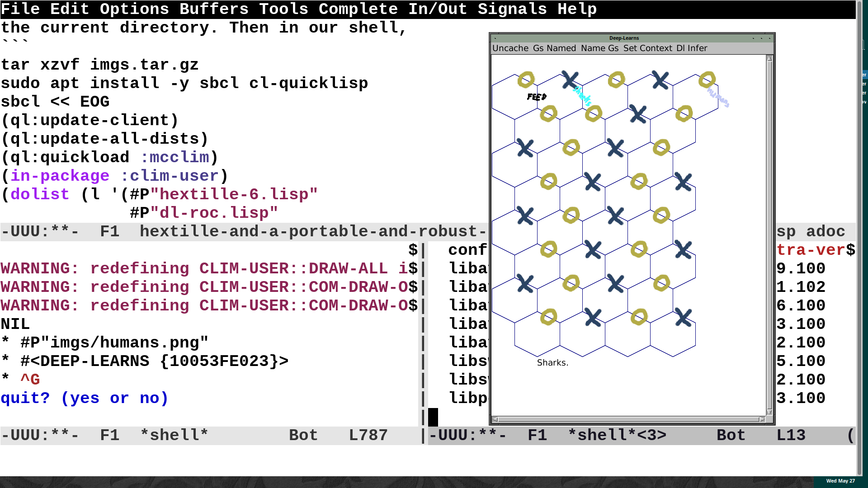The width and height of the screenshot is (868, 488).
Task: Click the pale purple handwritten humans label
Action: pos(718,98)
